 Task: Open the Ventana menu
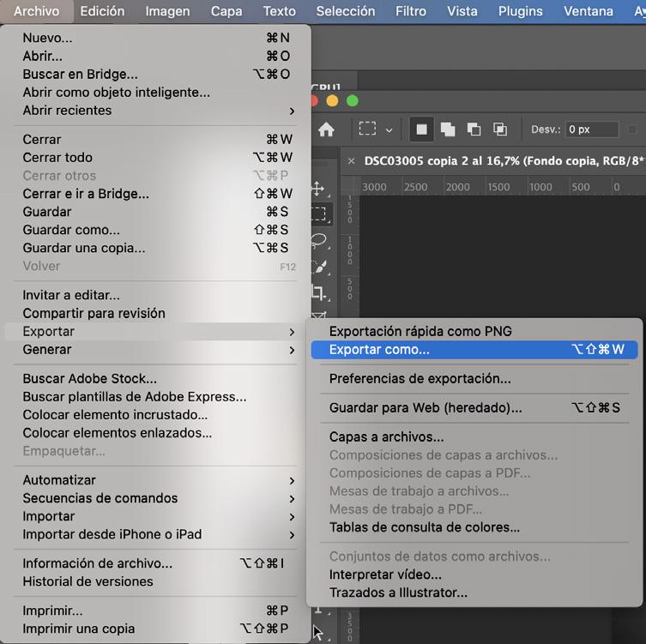click(589, 11)
